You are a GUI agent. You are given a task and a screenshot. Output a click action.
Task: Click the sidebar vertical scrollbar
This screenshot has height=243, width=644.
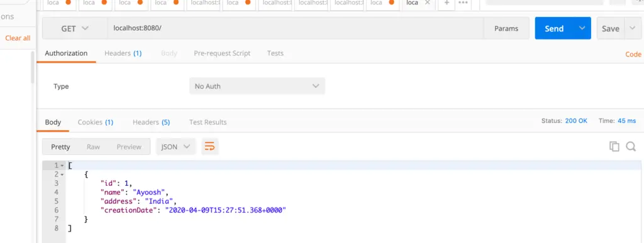coord(33,68)
